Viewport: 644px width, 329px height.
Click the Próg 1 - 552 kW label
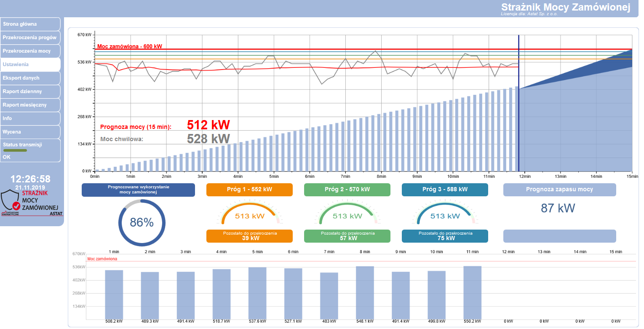249,190
